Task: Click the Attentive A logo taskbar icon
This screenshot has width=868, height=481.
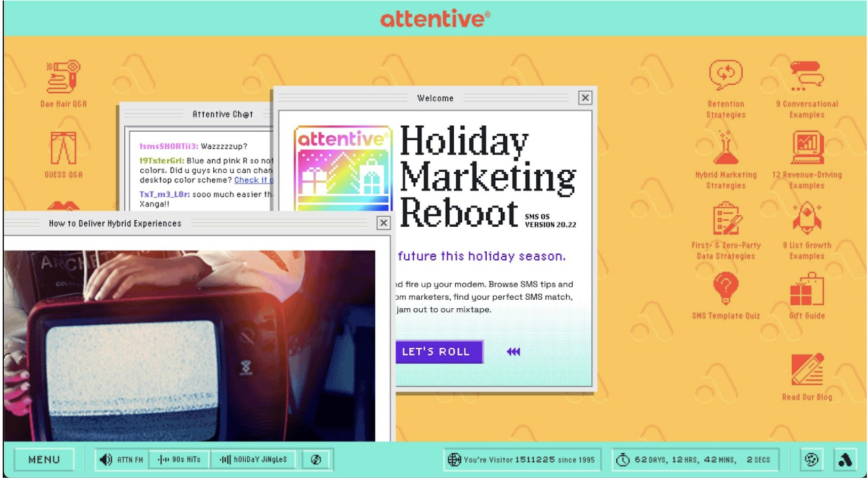Action: click(x=845, y=460)
